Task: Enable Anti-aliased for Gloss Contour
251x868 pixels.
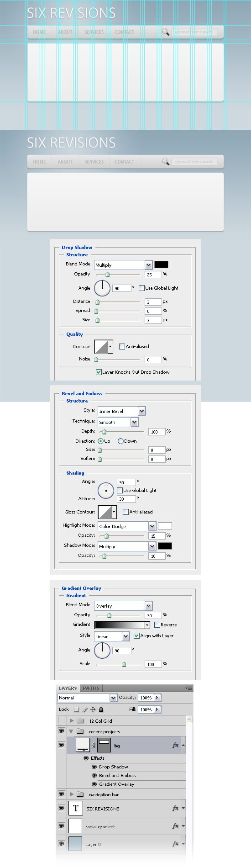Action: 125,512
